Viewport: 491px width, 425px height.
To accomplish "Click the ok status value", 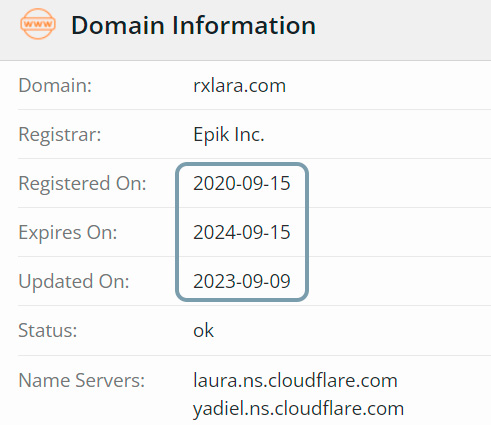I will click(203, 331).
